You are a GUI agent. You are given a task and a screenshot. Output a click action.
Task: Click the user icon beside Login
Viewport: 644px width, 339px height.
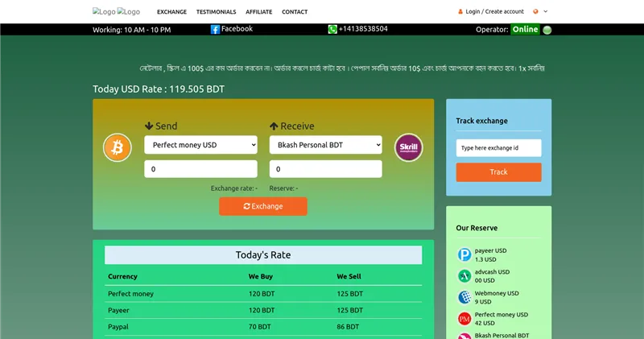[460, 11]
